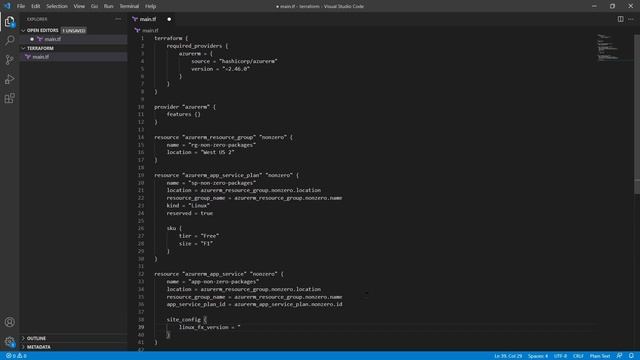Open the Selection menu
Viewport: 640px width, 360px height.
57,6
